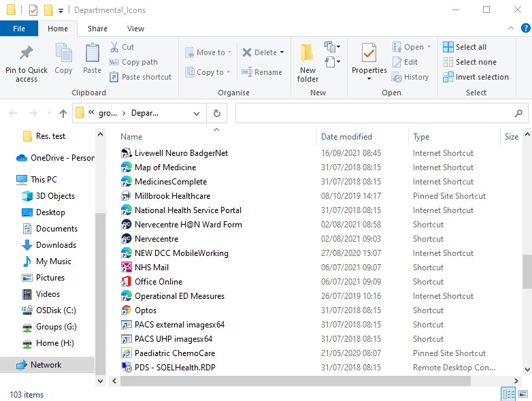Click Cut scissors command
This screenshot has height=401, width=532.
click(122, 47)
